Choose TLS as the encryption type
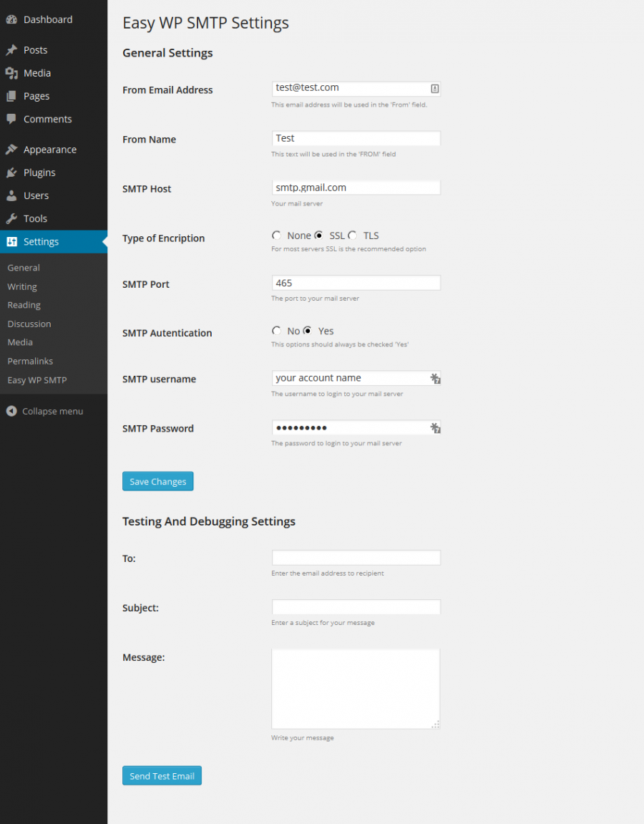The height and width of the screenshot is (824, 644). pyautogui.click(x=352, y=235)
